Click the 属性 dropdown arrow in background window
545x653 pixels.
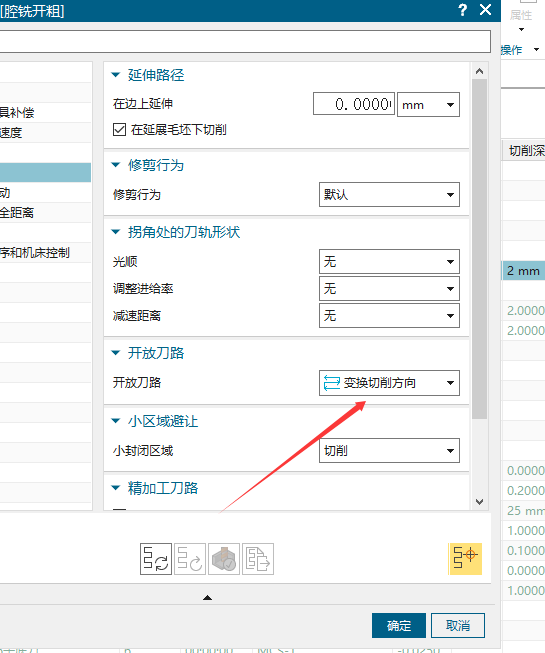tap(522, 30)
